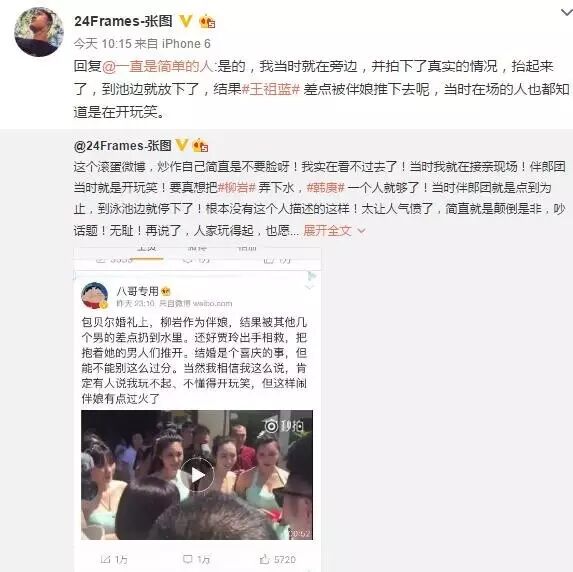Image resolution: width=573 pixels, height=572 pixels.
Task: Open the #韩庚# hashtag topic
Action: (x=325, y=188)
